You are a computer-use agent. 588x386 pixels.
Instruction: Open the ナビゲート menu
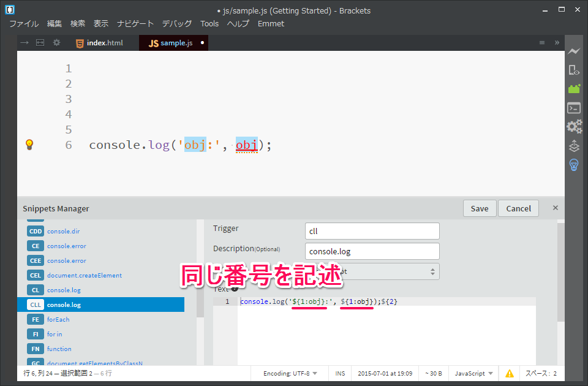135,24
